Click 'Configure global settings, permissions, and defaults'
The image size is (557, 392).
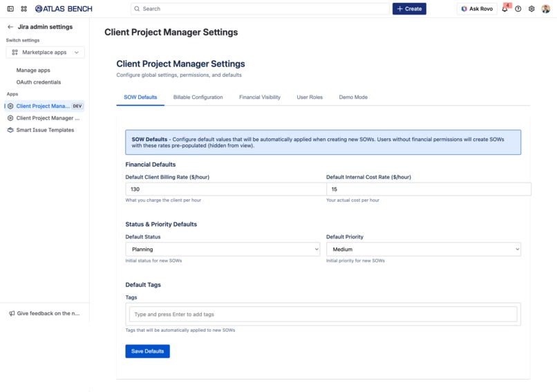(x=179, y=75)
